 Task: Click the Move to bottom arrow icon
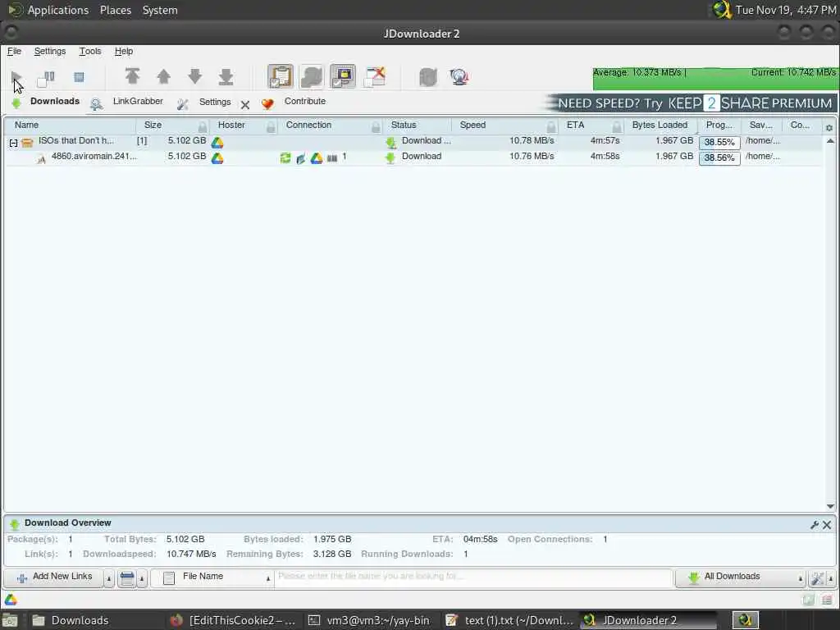point(226,76)
